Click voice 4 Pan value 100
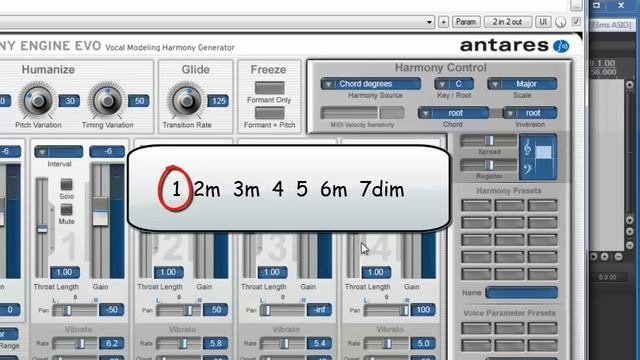 pyautogui.click(x=423, y=310)
